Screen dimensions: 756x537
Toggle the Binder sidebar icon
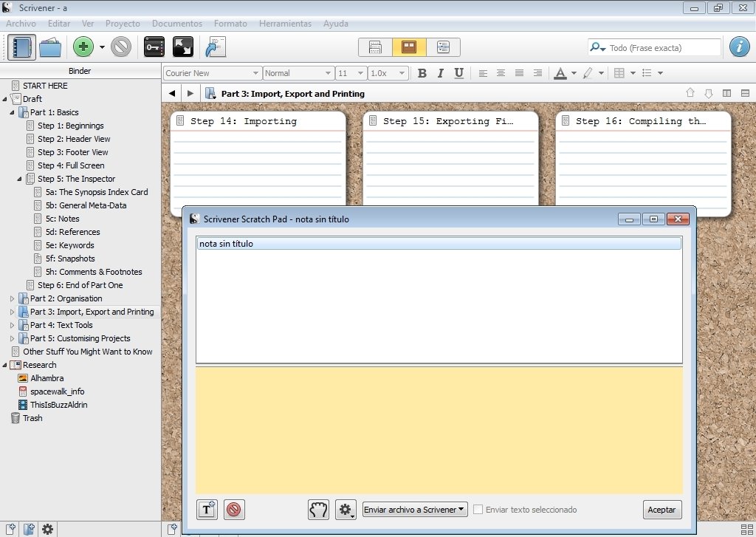(21, 47)
